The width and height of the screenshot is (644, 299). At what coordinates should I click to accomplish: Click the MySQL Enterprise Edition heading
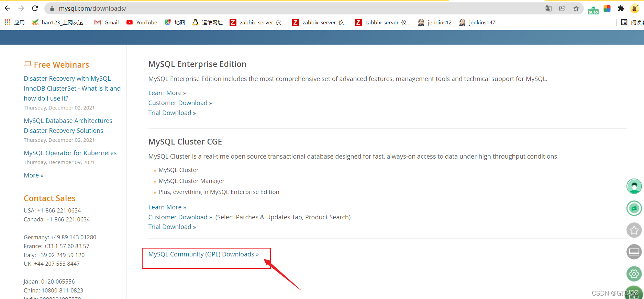197,64
